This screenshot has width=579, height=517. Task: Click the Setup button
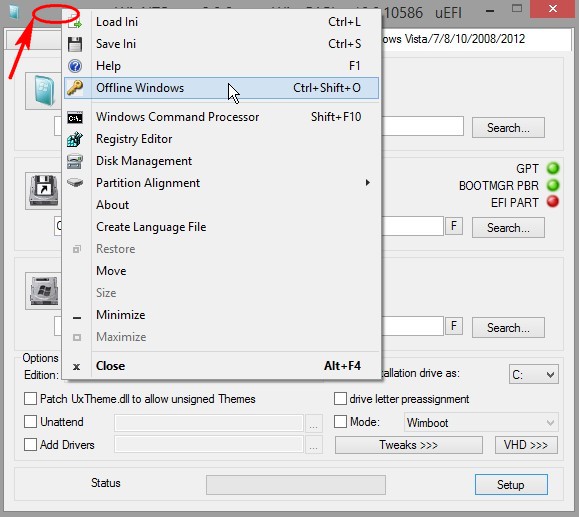(511, 485)
